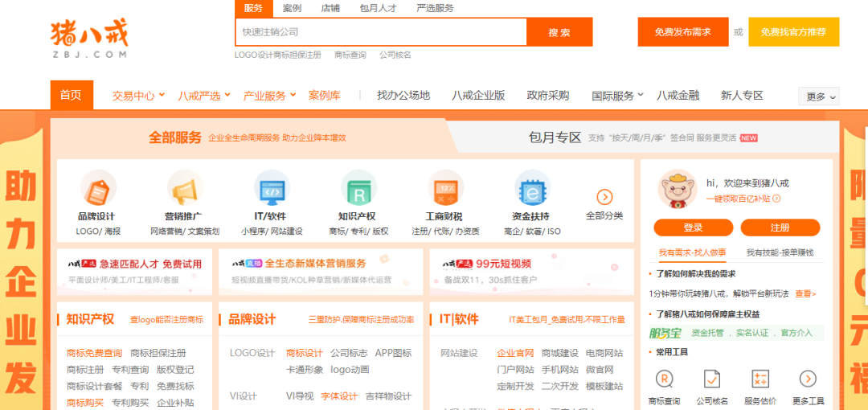Select the 我有需求-找人做事 tab

693,252
